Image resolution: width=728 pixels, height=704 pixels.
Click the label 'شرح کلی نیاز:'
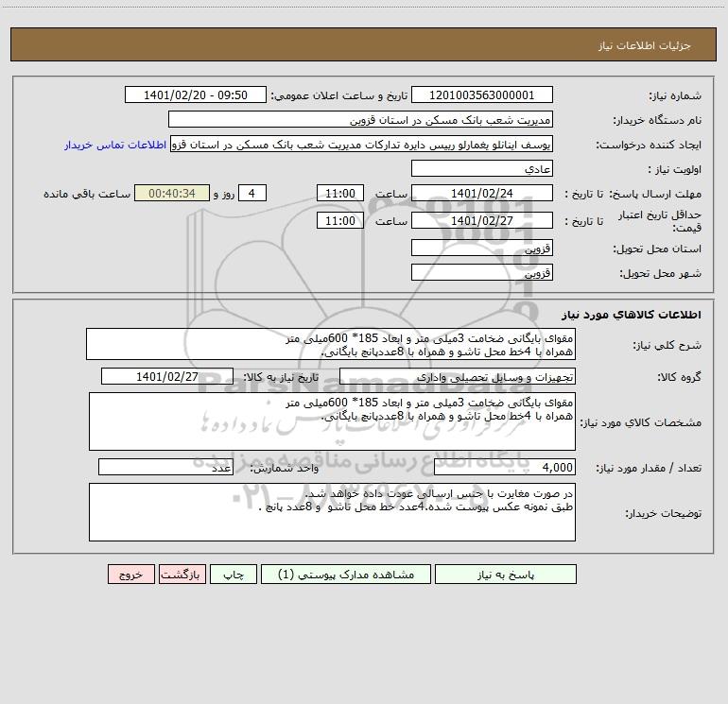tap(667, 345)
